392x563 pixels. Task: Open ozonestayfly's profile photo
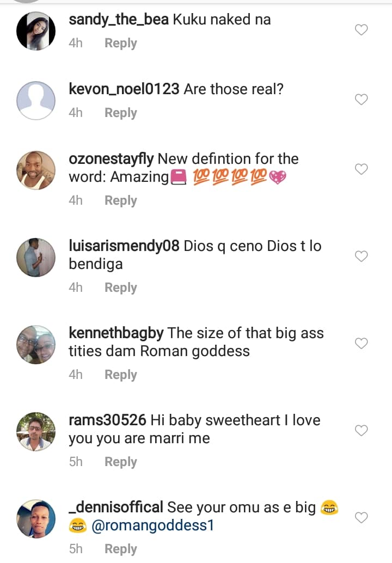[x=36, y=170]
